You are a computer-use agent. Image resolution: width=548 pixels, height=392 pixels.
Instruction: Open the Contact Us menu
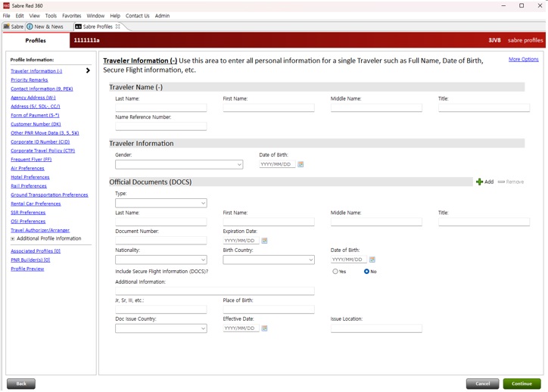click(x=137, y=16)
